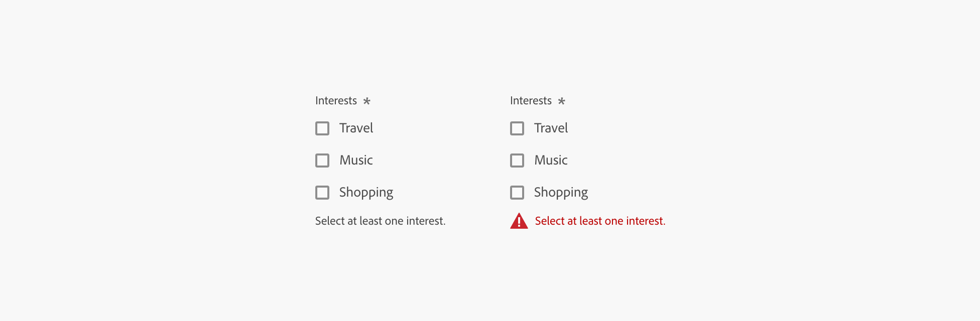Click the required asterisk in the error-state group
The image size is (980, 321).
[561, 101]
